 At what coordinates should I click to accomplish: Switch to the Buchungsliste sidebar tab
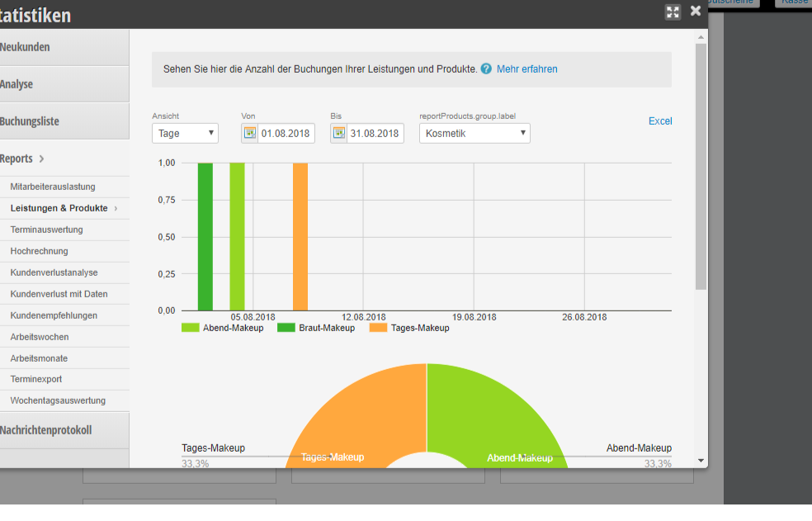(x=30, y=121)
